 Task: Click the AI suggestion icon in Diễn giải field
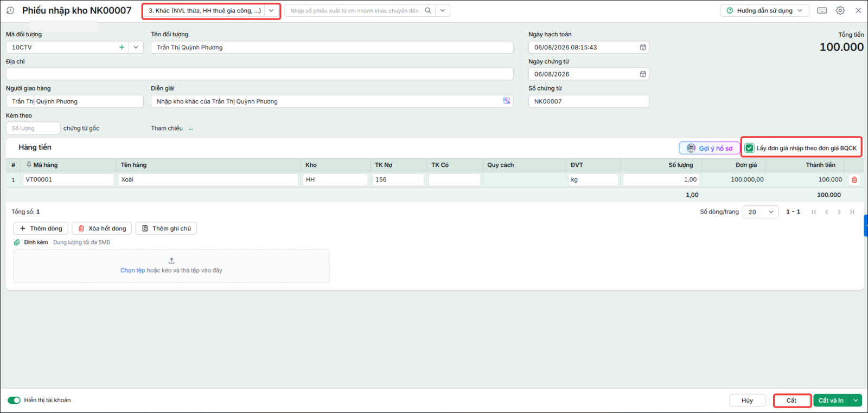(x=507, y=101)
